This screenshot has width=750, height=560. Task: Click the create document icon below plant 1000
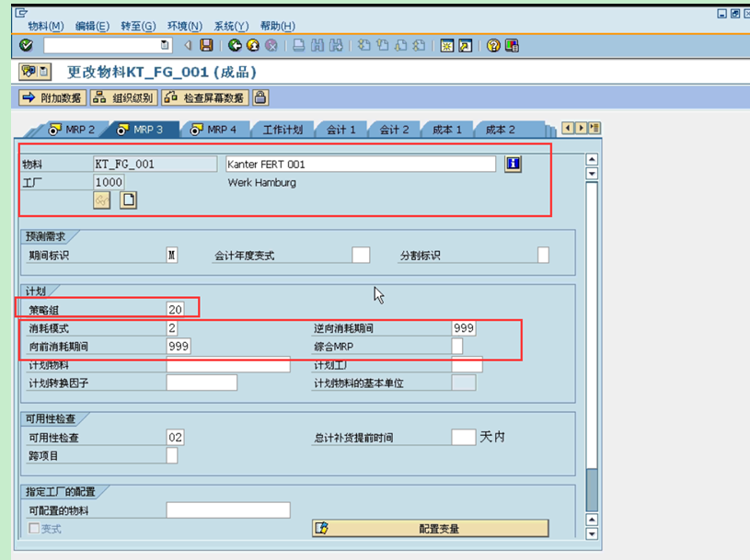(128, 200)
